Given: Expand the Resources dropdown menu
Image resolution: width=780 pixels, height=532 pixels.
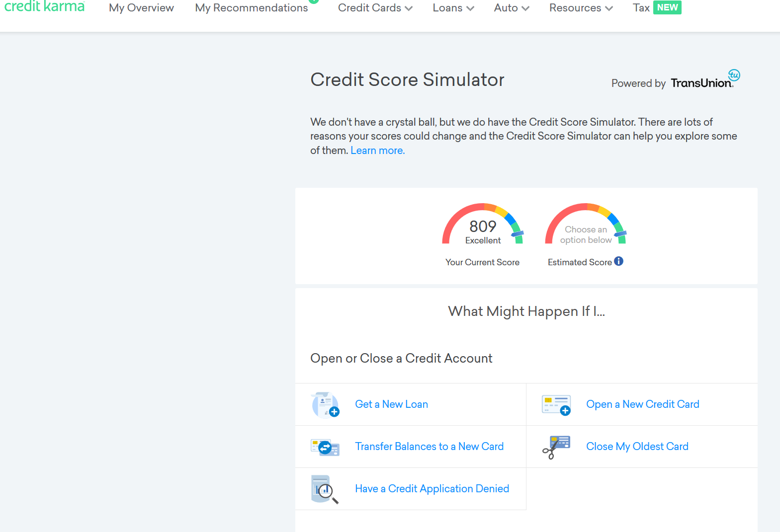Looking at the screenshot, I should point(581,8).
